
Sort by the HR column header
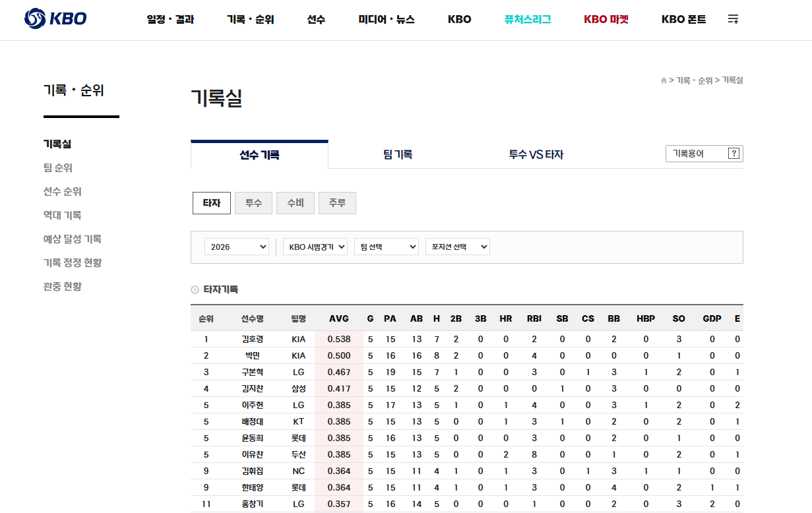pyautogui.click(x=505, y=318)
